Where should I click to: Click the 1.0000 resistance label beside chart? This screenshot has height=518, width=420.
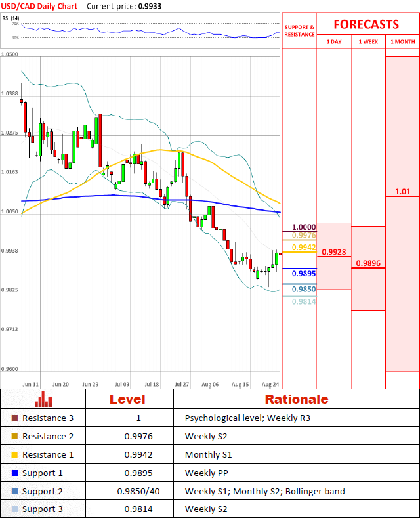(x=303, y=227)
